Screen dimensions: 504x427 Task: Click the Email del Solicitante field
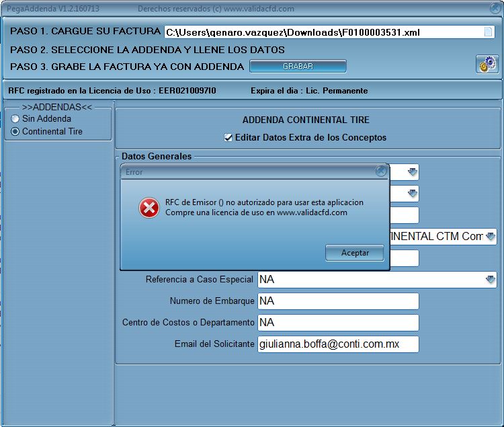338,344
